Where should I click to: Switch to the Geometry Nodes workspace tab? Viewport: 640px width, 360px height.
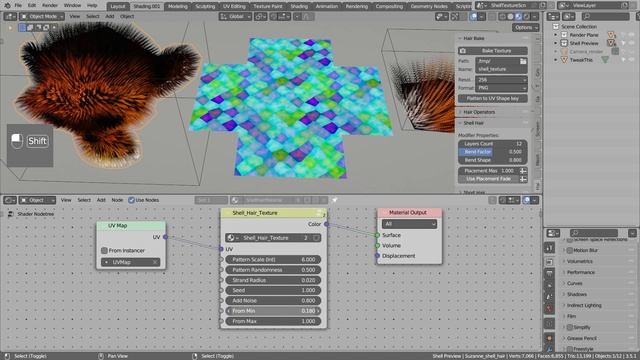click(429, 7)
